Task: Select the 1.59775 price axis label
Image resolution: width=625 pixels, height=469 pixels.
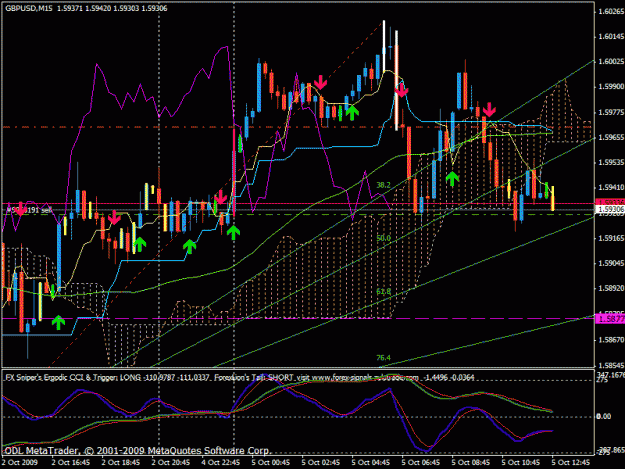Action: click(611, 112)
